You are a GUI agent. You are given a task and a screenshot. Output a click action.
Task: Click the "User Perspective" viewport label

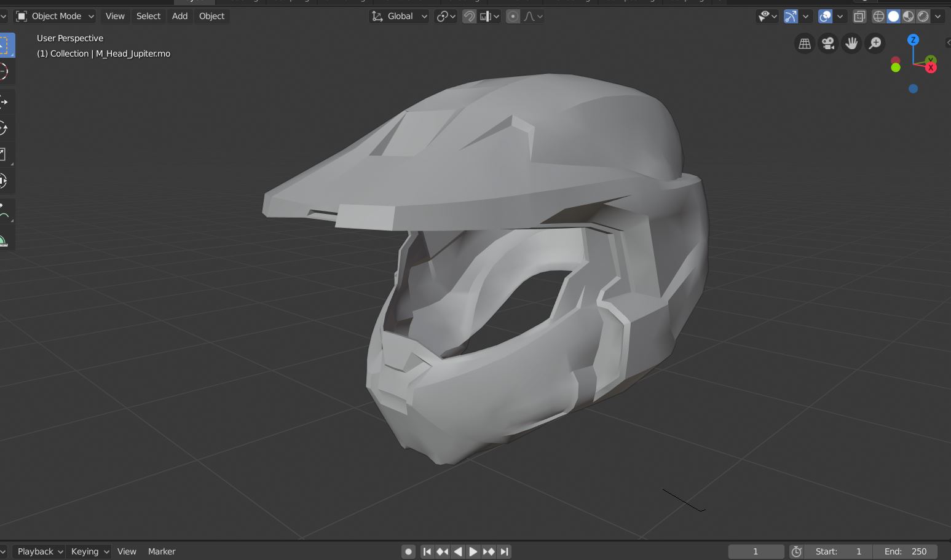pos(70,38)
